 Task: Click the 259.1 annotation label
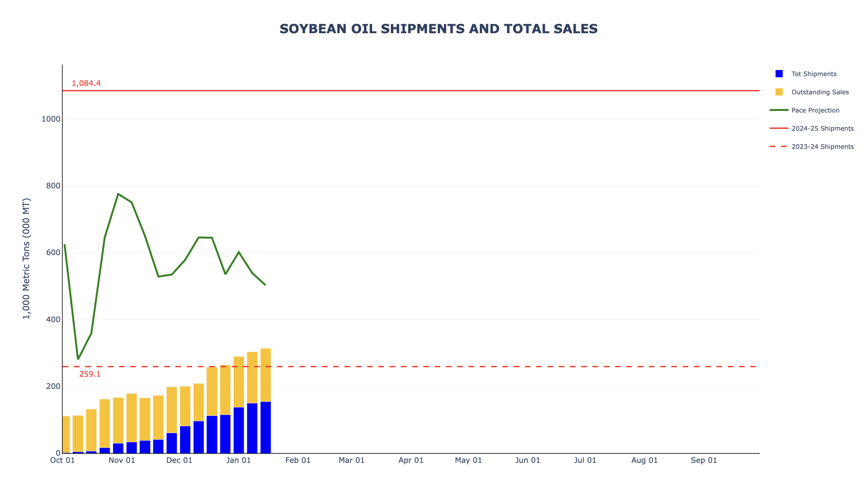coord(90,374)
